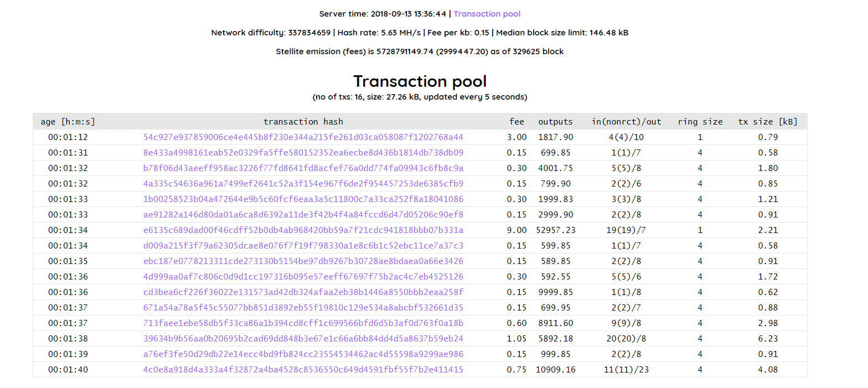Image resolution: width=868 pixels, height=388 pixels.
Task: Select the tx size value 2.98
Action: 768,323
